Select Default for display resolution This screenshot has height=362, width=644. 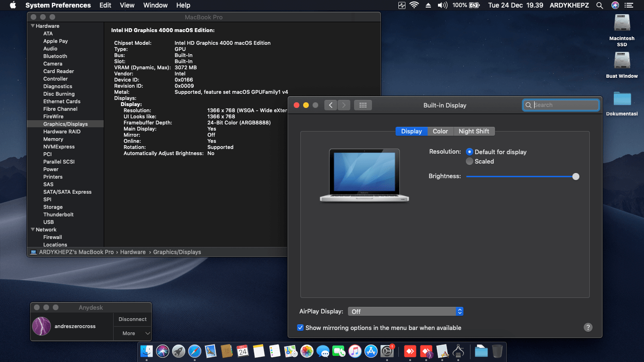pos(470,152)
